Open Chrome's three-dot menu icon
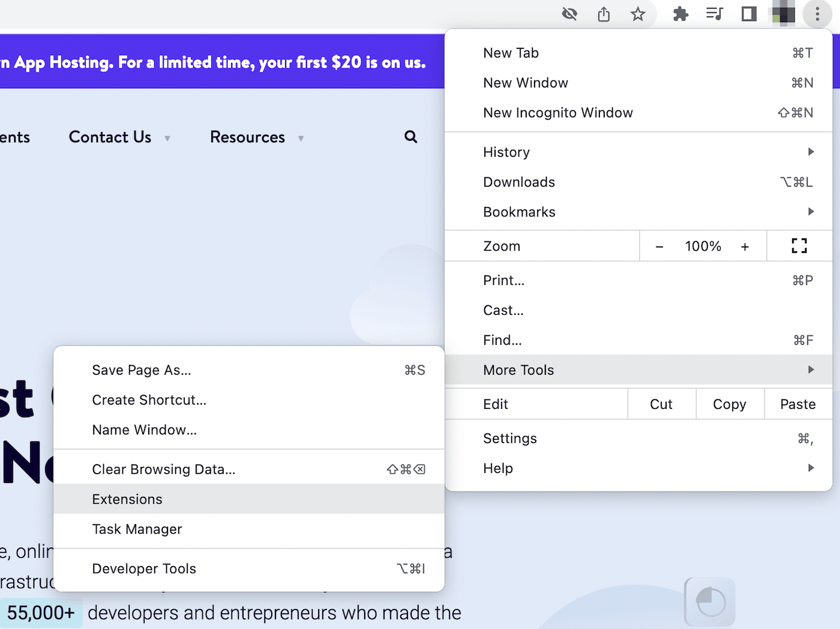This screenshot has width=840, height=629. (817, 13)
